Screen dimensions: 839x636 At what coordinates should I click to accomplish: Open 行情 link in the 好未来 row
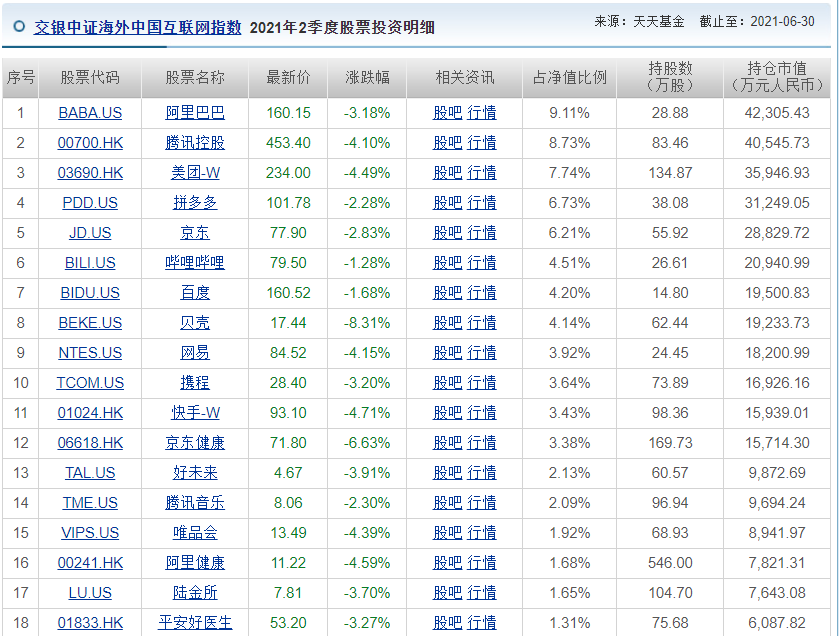tap(482, 472)
